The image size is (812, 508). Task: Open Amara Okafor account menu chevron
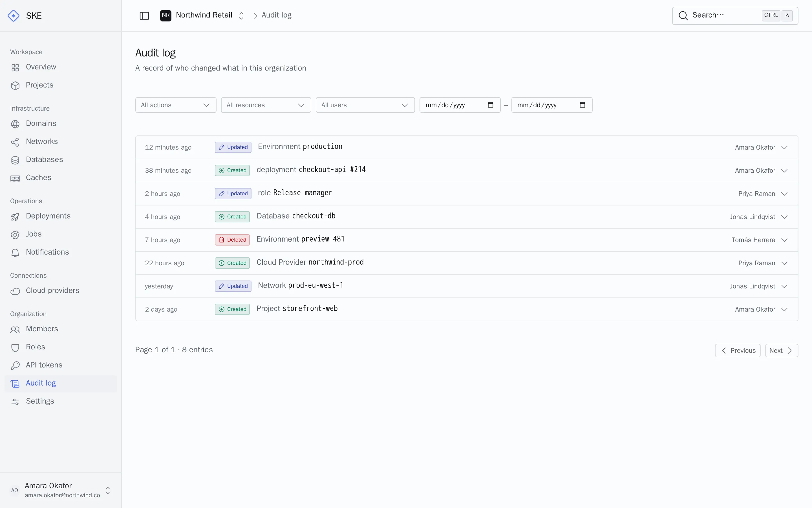pyautogui.click(x=108, y=491)
